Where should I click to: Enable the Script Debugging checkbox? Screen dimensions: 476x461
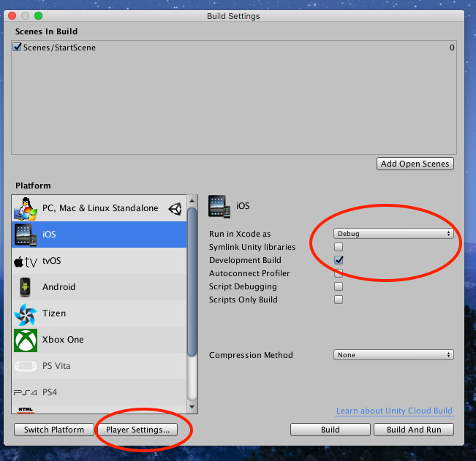(x=339, y=286)
